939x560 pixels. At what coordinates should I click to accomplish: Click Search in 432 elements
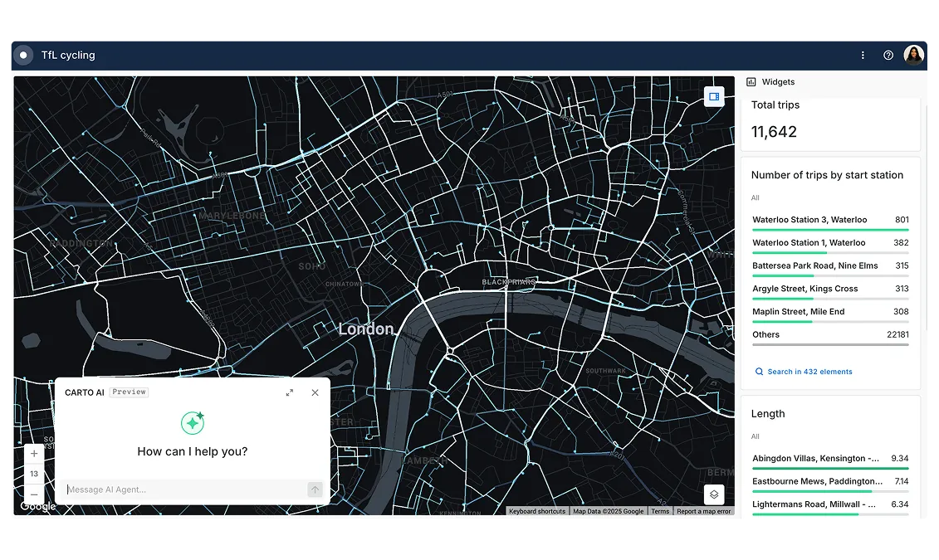point(803,371)
